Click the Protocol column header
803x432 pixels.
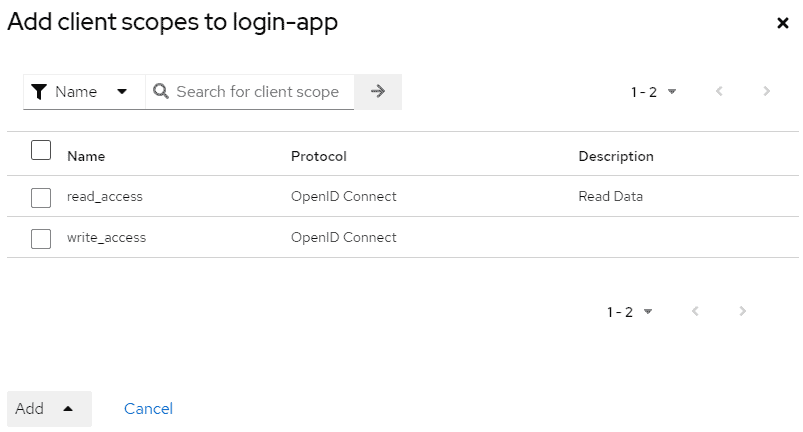coord(319,157)
